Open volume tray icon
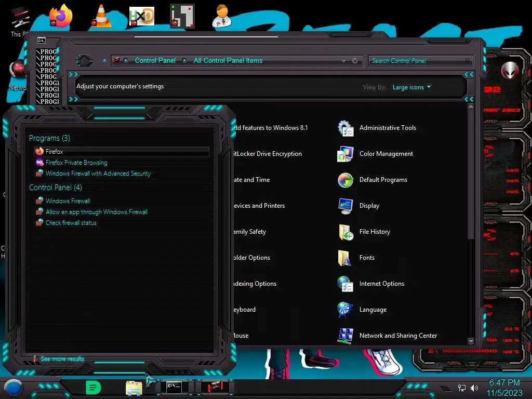The height and width of the screenshot is (399, 532). pyautogui.click(x=474, y=388)
